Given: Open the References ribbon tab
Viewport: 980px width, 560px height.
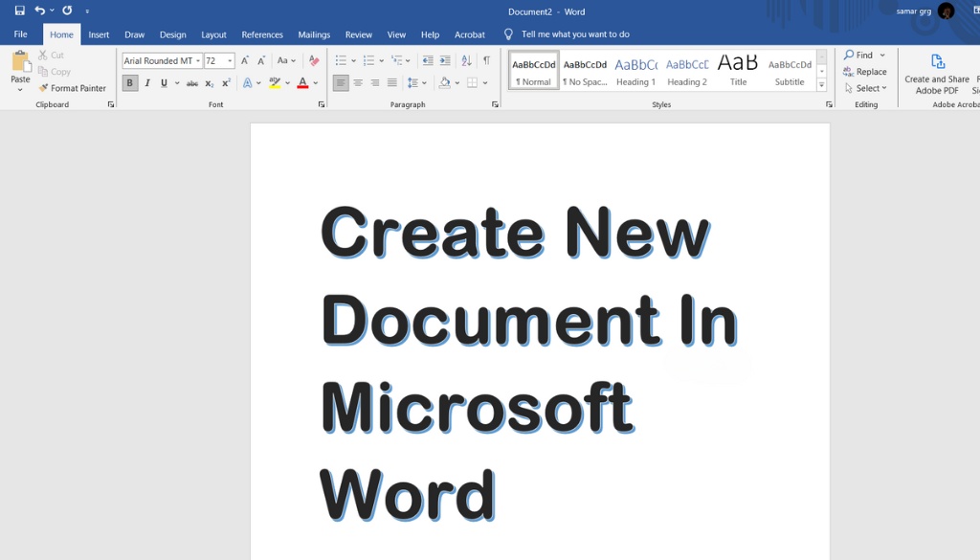Looking at the screenshot, I should [x=261, y=34].
